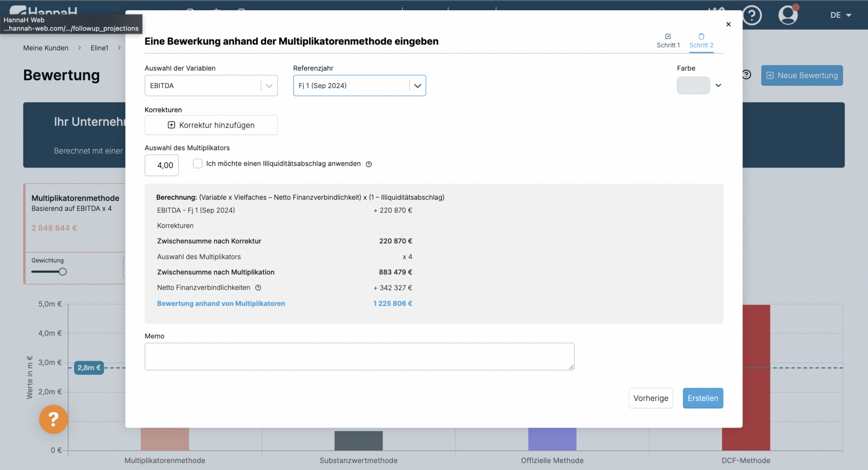
Task: Click the Schritt 1 checkmark icon
Action: coord(668,36)
